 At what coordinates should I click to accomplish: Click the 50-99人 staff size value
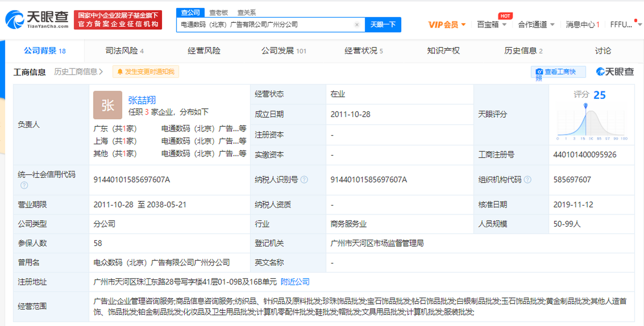point(567,224)
